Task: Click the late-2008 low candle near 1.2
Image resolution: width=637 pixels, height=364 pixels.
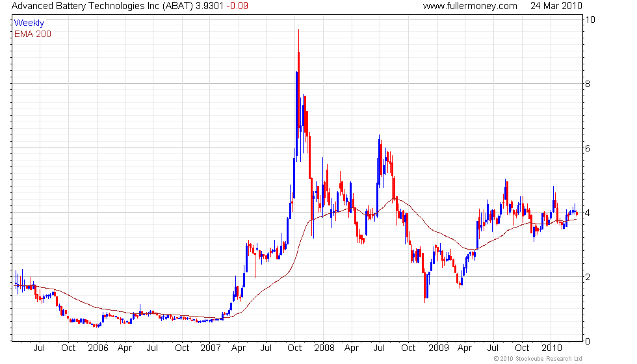Action: [425, 285]
